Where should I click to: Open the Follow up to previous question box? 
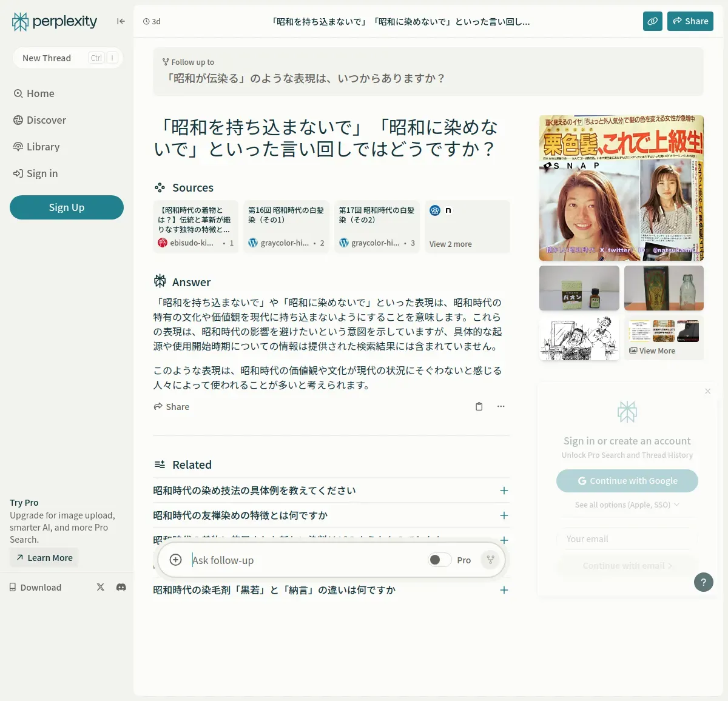click(428, 72)
